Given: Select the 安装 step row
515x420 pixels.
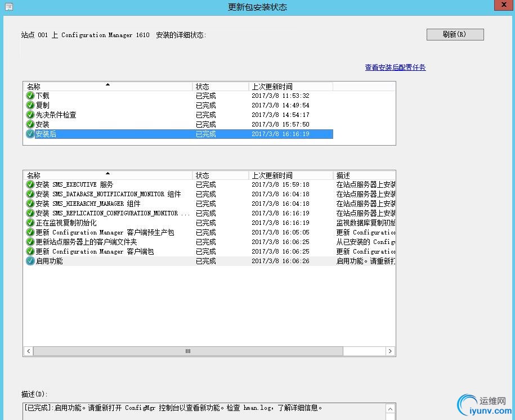Looking at the screenshot, I should point(179,124).
